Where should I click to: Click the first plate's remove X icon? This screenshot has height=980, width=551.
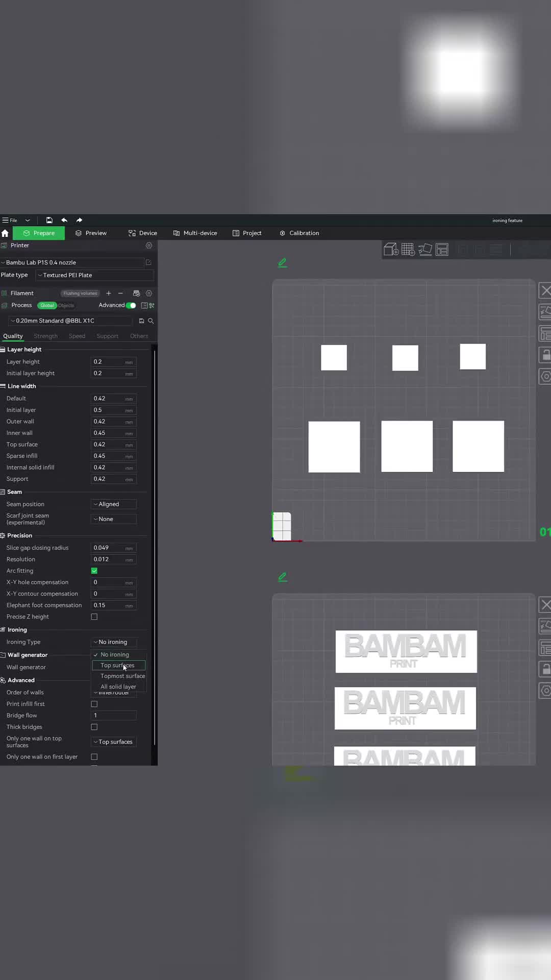pos(545,291)
